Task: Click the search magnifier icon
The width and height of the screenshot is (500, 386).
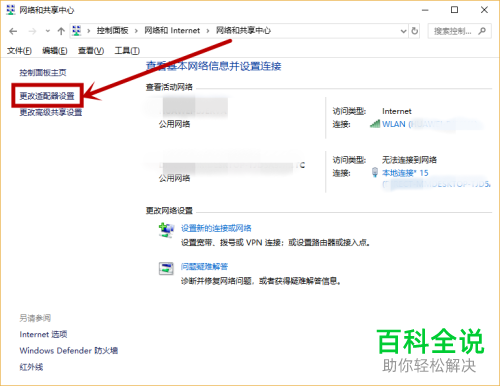Action: coord(482,31)
